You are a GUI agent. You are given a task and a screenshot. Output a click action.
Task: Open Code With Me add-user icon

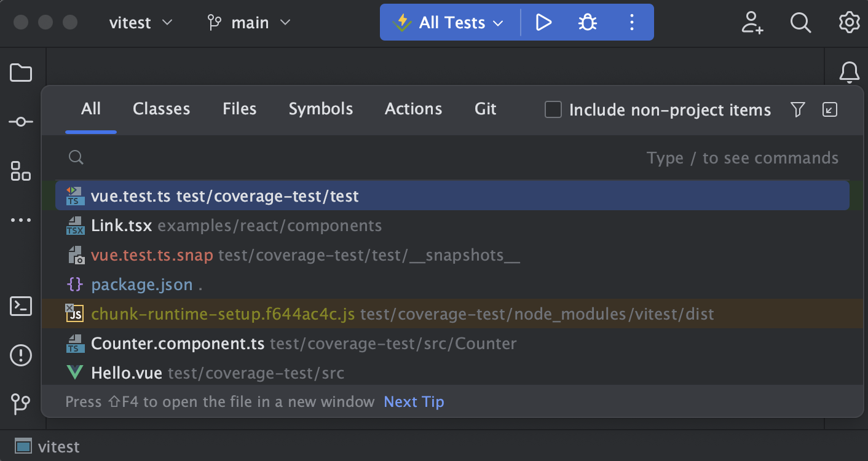[x=752, y=23]
